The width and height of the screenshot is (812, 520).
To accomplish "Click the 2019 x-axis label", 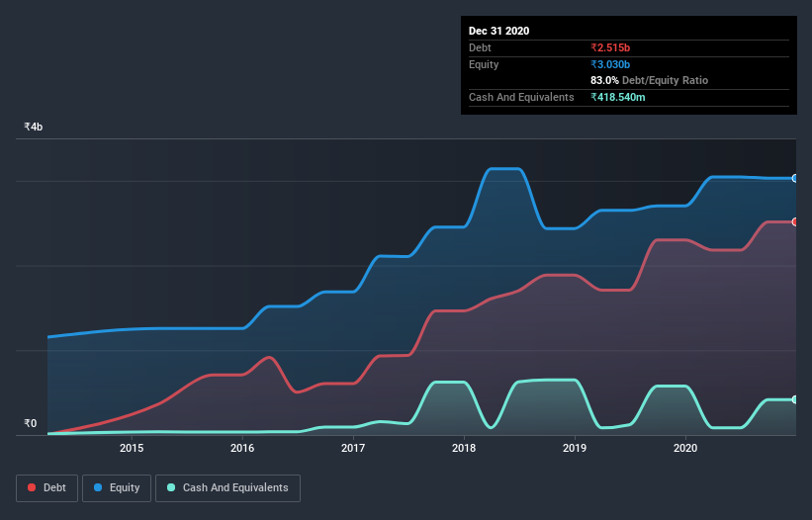I will tap(575, 448).
